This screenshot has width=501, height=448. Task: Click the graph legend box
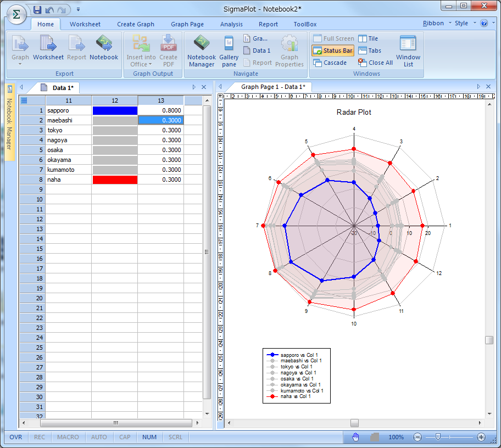(x=296, y=376)
